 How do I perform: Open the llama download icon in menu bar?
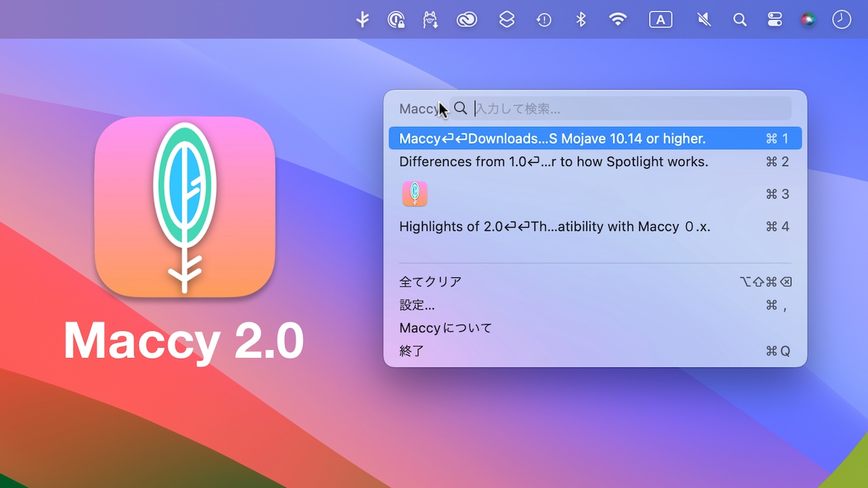(431, 20)
